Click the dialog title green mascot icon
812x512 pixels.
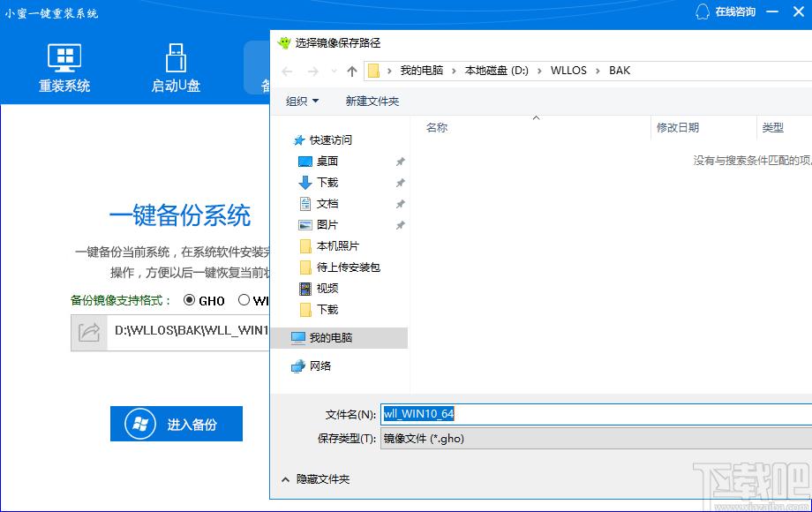[x=284, y=43]
